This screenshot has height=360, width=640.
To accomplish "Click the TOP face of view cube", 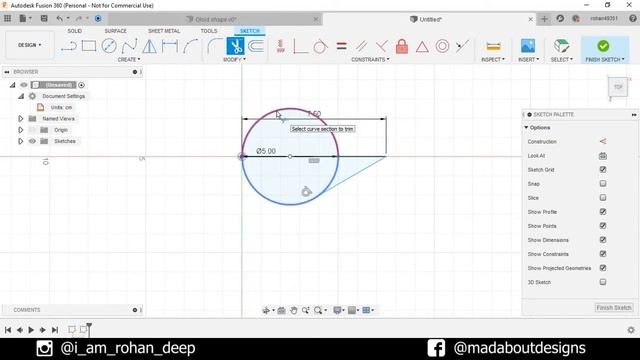I will 618,87.
